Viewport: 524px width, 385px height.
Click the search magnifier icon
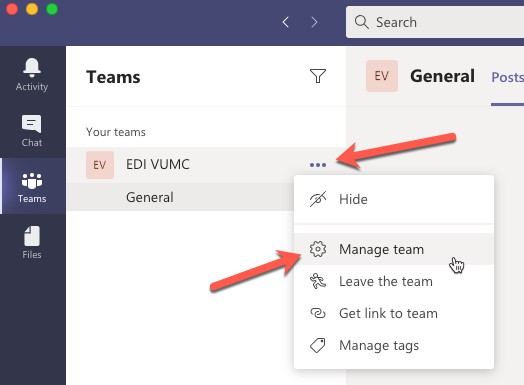(x=362, y=22)
